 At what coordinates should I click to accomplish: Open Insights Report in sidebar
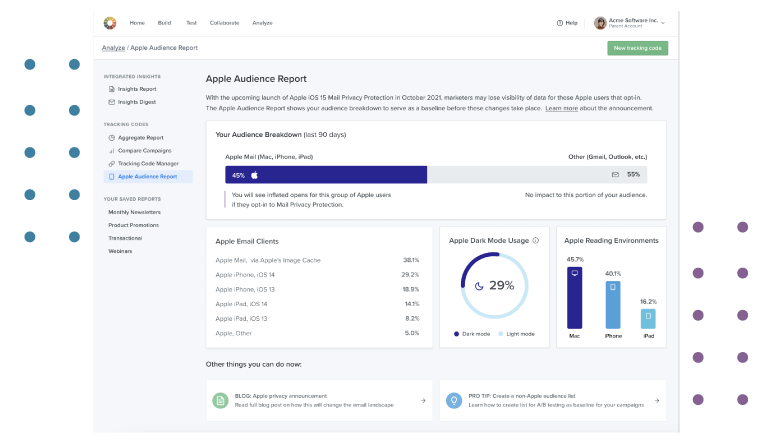pyautogui.click(x=137, y=89)
